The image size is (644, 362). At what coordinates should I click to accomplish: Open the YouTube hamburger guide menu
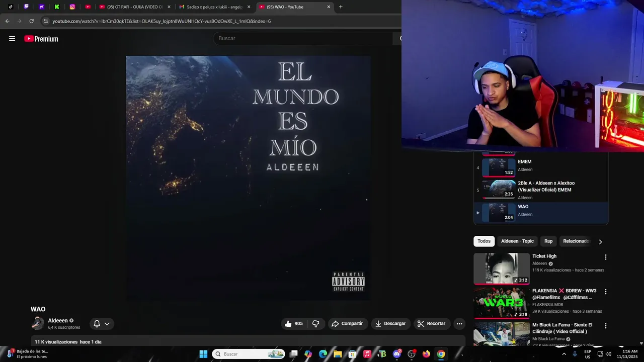point(12,39)
